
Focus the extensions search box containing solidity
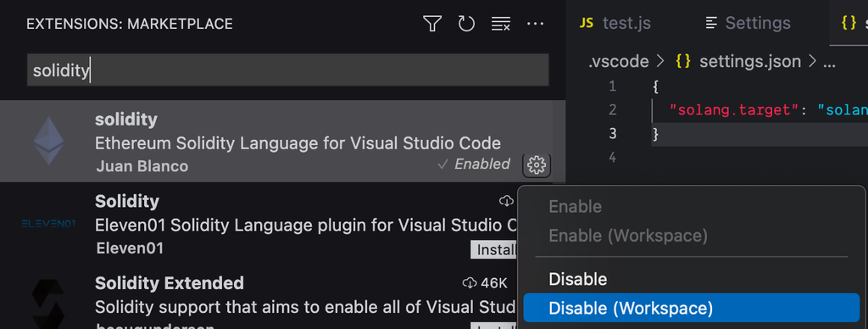(x=288, y=70)
